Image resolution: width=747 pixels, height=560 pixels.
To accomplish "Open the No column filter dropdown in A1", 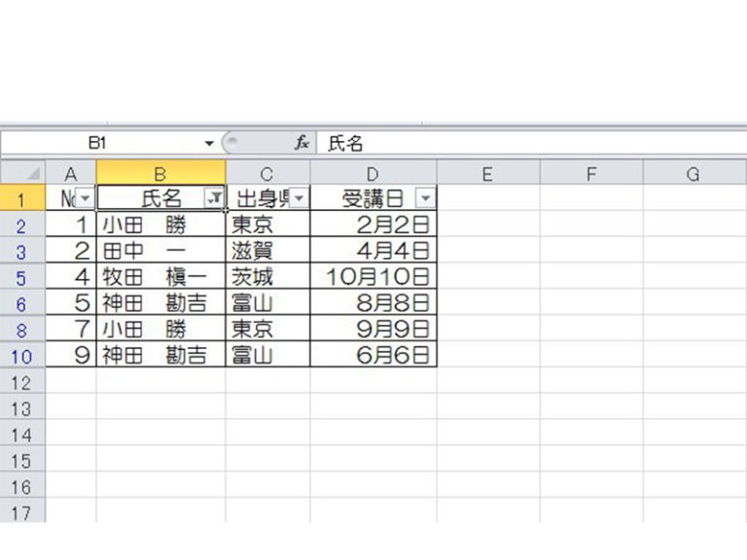I will pos(85,198).
